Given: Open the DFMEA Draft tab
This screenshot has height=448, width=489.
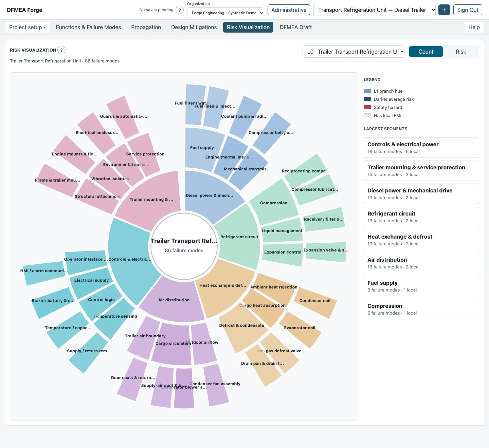Looking at the screenshot, I should point(296,27).
